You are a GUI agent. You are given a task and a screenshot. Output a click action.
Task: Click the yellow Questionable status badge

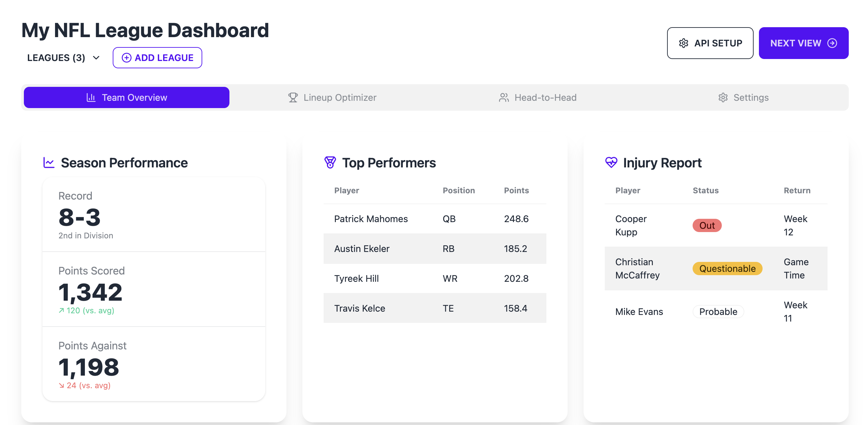(x=727, y=269)
